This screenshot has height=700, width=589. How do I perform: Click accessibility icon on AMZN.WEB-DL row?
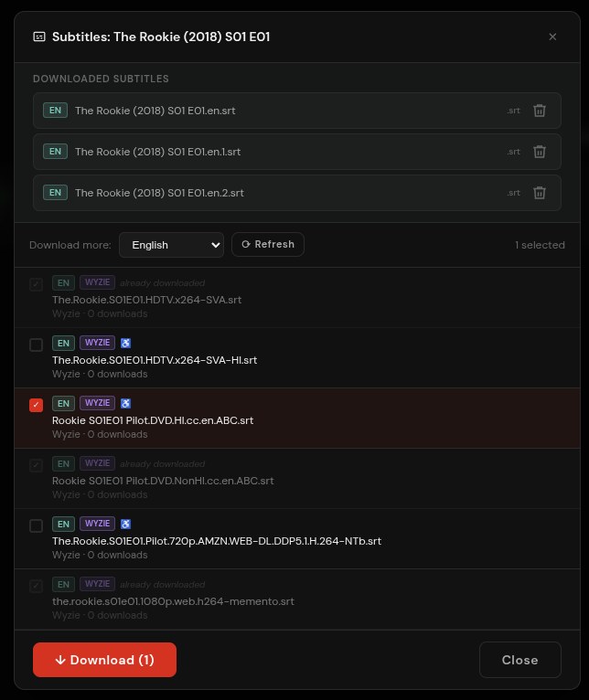(125, 524)
